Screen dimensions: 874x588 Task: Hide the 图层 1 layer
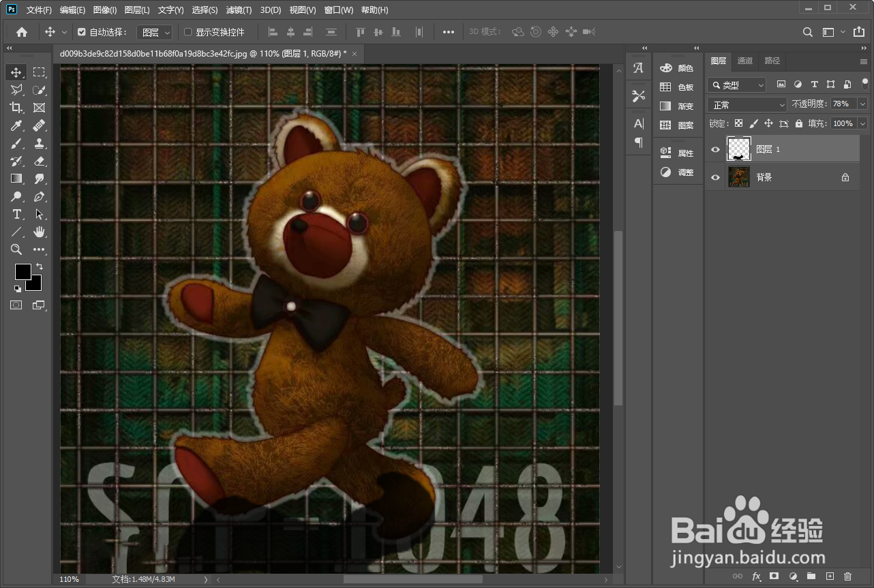715,149
